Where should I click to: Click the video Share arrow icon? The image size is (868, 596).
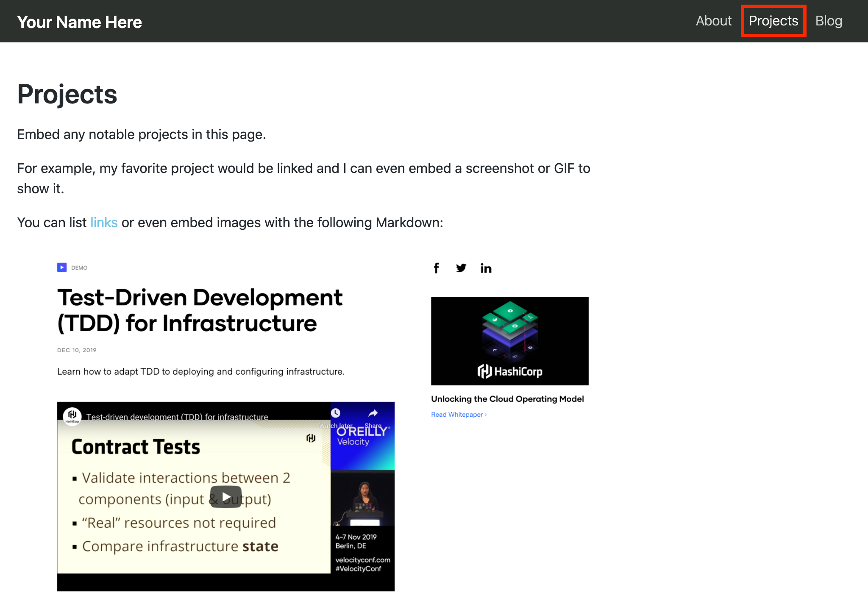[373, 414]
